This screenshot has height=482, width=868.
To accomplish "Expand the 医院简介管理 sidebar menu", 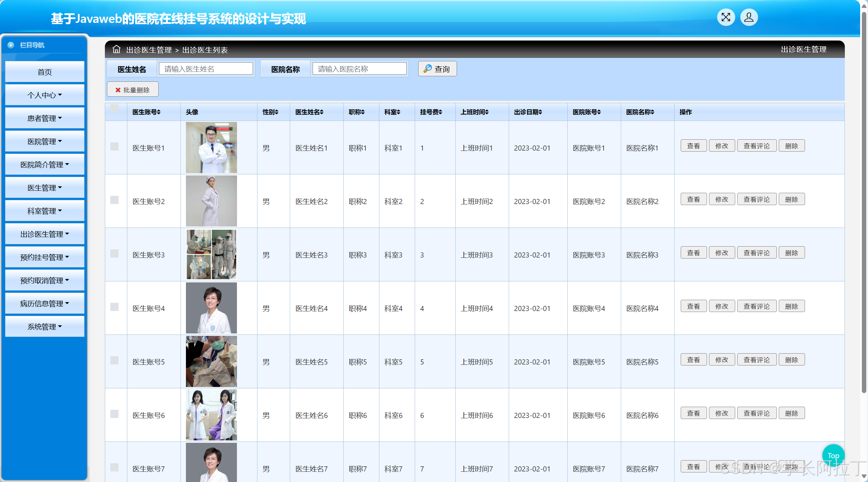I will (x=45, y=165).
